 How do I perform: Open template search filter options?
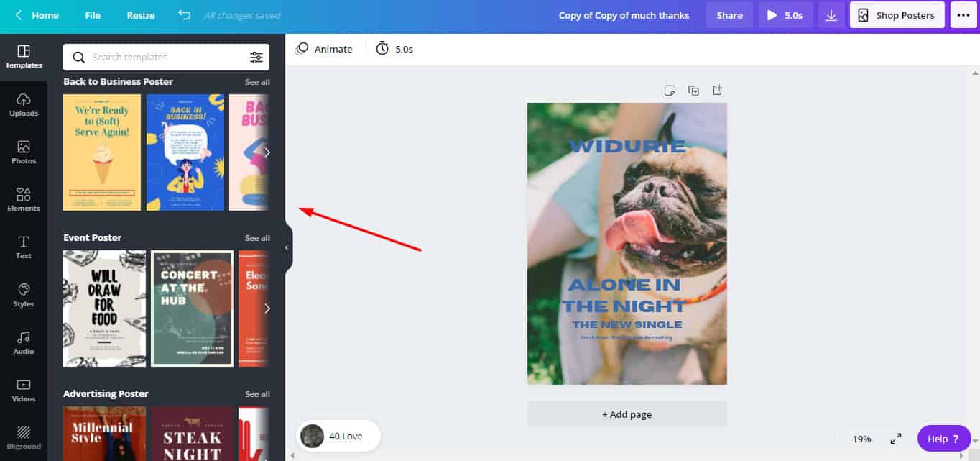(x=256, y=58)
